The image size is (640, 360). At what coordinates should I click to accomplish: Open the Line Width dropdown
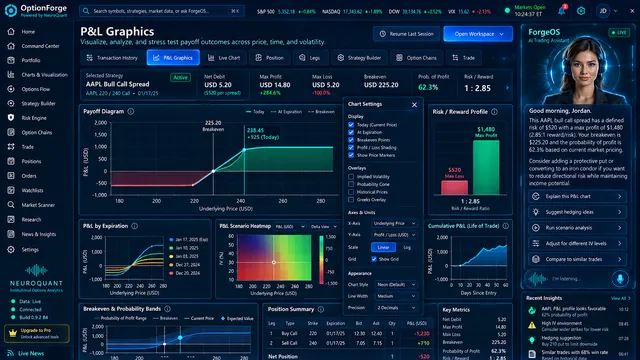click(x=396, y=296)
